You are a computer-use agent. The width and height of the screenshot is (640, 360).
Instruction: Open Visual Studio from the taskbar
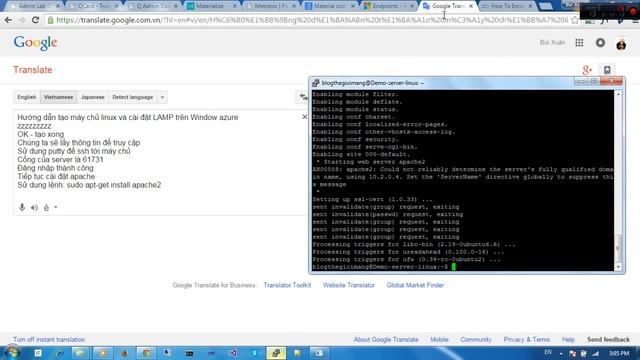(x=233, y=353)
